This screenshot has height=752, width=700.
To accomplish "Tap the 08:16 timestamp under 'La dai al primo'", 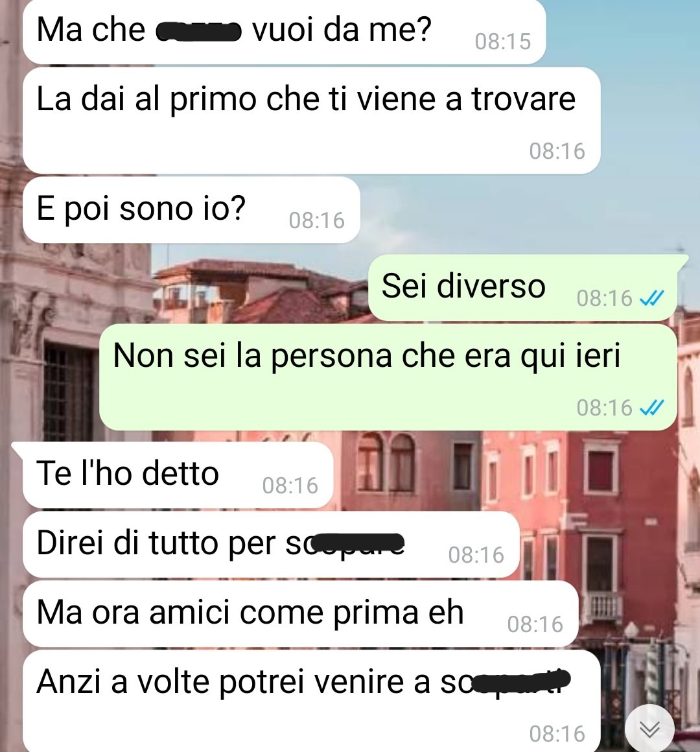I will point(557,151).
